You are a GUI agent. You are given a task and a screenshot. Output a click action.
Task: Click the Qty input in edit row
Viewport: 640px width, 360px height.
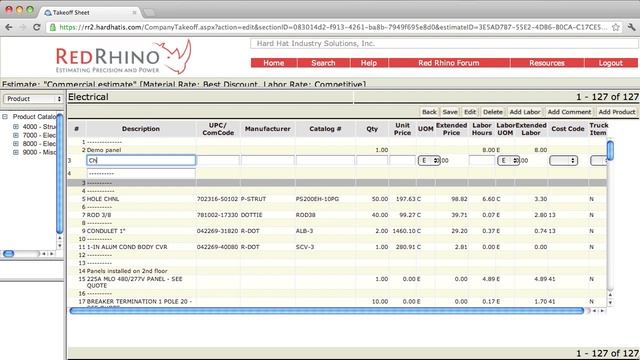point(372,160)
